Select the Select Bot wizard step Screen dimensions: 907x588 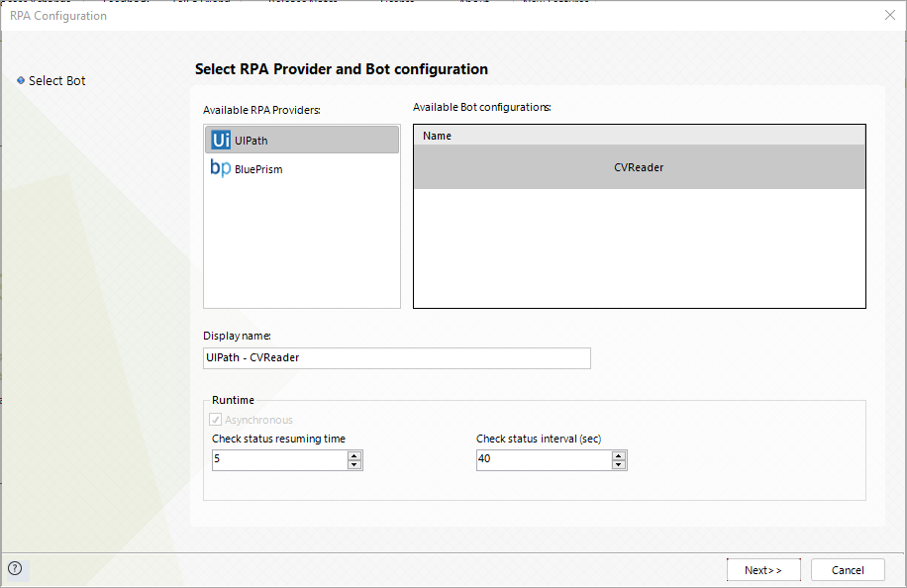(57, 81)
